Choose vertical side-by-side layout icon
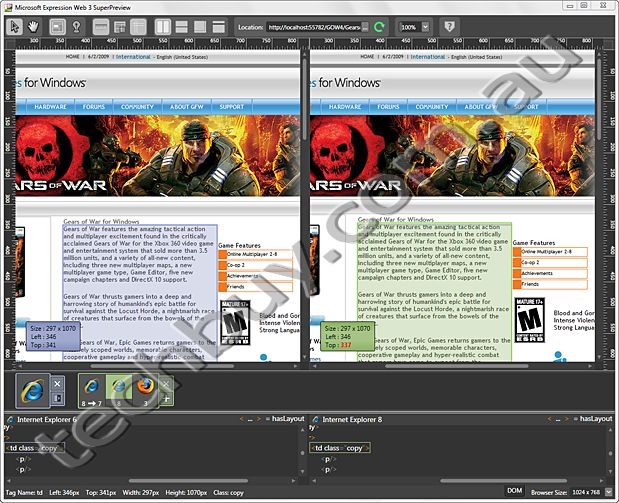 163,27
